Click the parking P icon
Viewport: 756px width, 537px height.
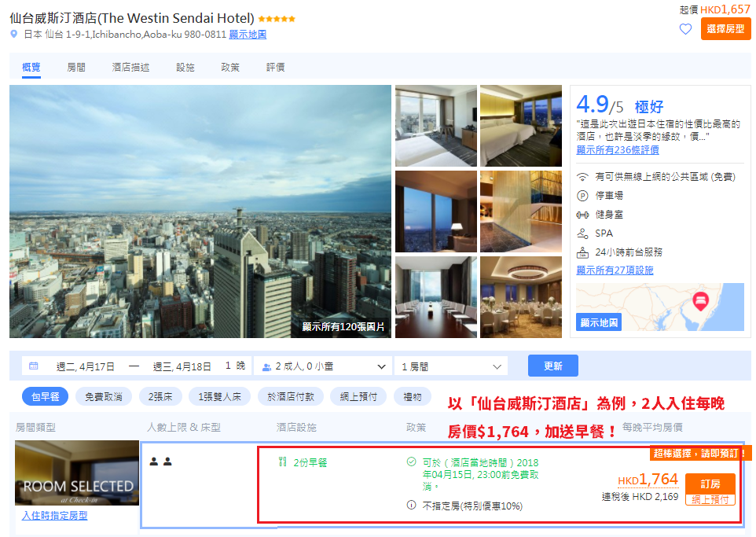coord(582,196)
